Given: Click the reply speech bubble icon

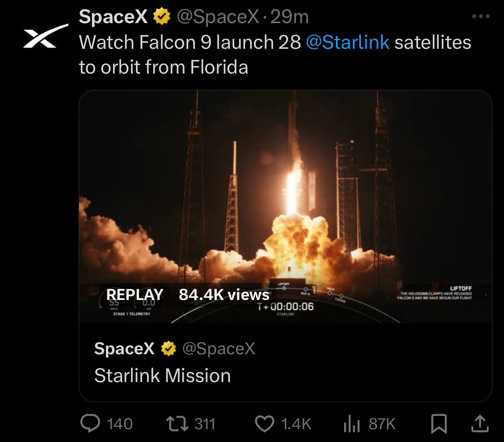Looking at the screenshot, I should click(90, 423).
